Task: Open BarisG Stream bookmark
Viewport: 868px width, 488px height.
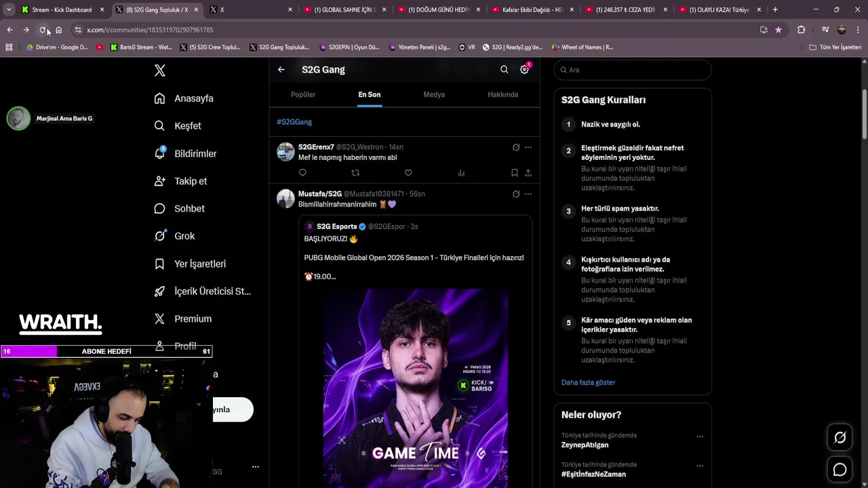Action: tap(141, 47)
